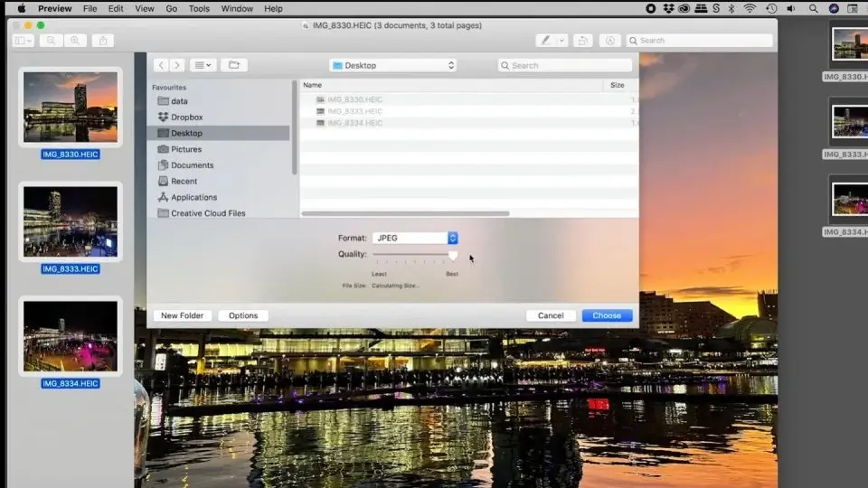Click the Zoom Out magnifier icon
The width and height of the screenshot is (868, 488).
pos(51,41)
